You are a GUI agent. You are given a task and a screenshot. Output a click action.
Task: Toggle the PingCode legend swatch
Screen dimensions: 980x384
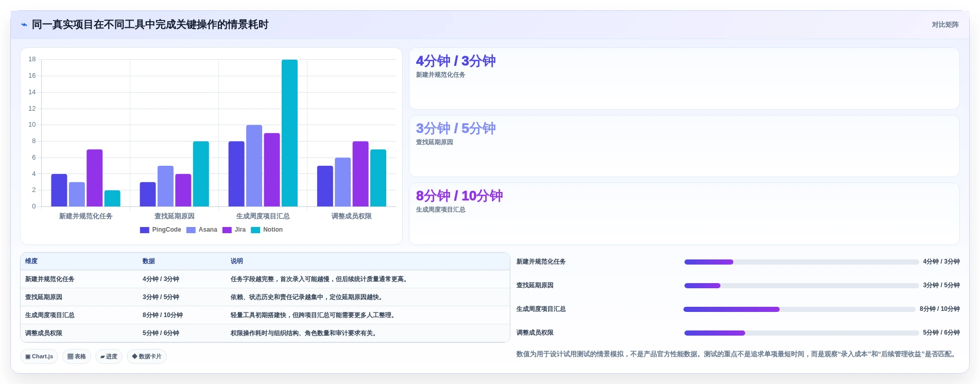tap(144, 230)
